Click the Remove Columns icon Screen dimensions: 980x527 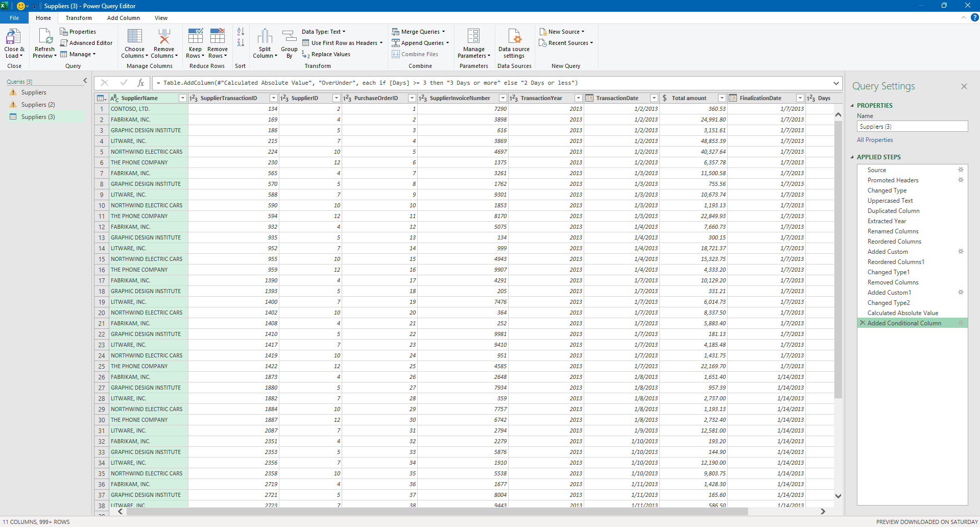(x=164, y=37)
